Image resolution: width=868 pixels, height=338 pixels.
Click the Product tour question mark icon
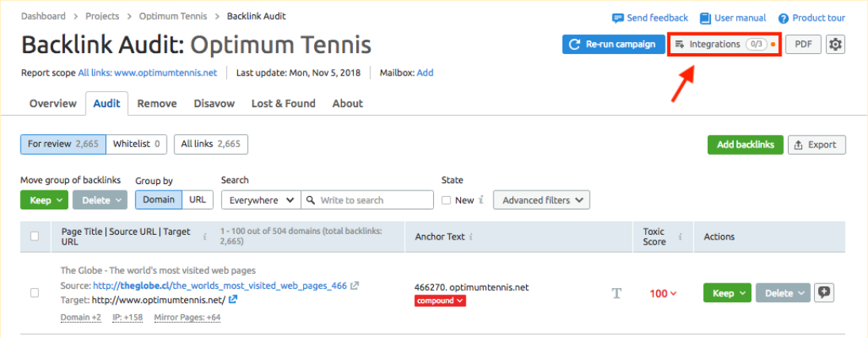[783, 18]
